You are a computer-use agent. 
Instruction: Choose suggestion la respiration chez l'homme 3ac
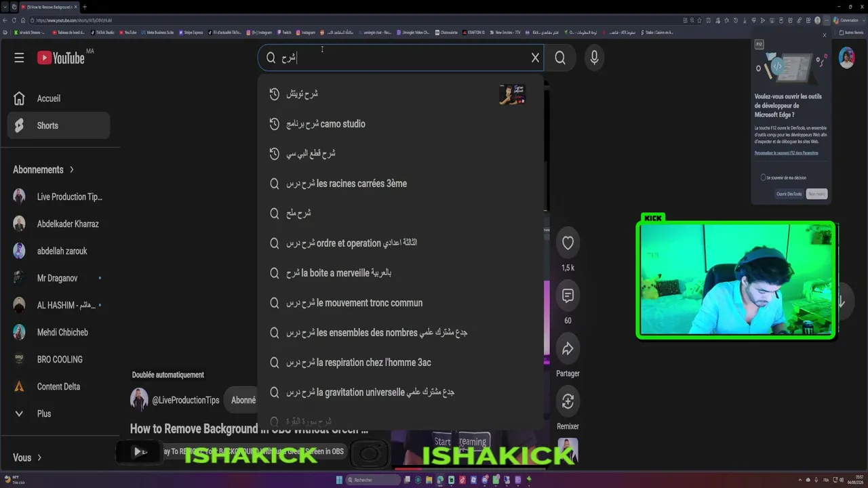(400, 363)
